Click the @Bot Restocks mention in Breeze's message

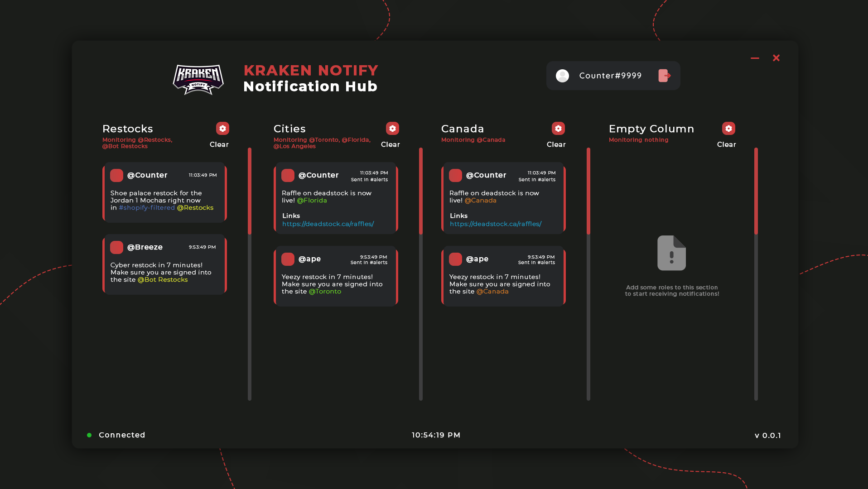[x=163, y=280]
